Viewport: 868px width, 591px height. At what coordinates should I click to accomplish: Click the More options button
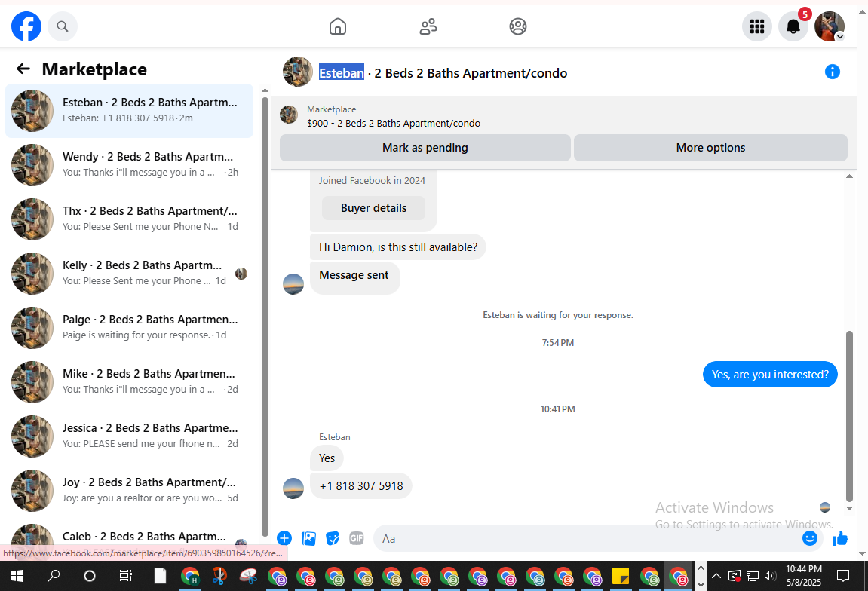(x=710, y=148)
